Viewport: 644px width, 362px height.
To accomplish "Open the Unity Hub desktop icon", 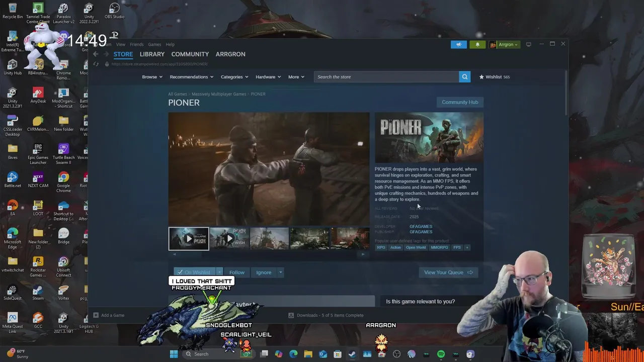I will coord(13,67).
